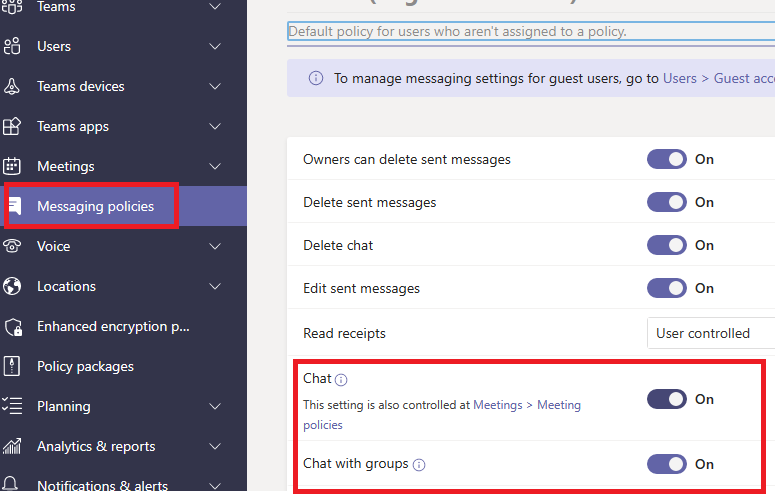Turn off the Delete chat switch
Image resolution: width=775 pixels, height=502 pixels.
pos(667,245)
